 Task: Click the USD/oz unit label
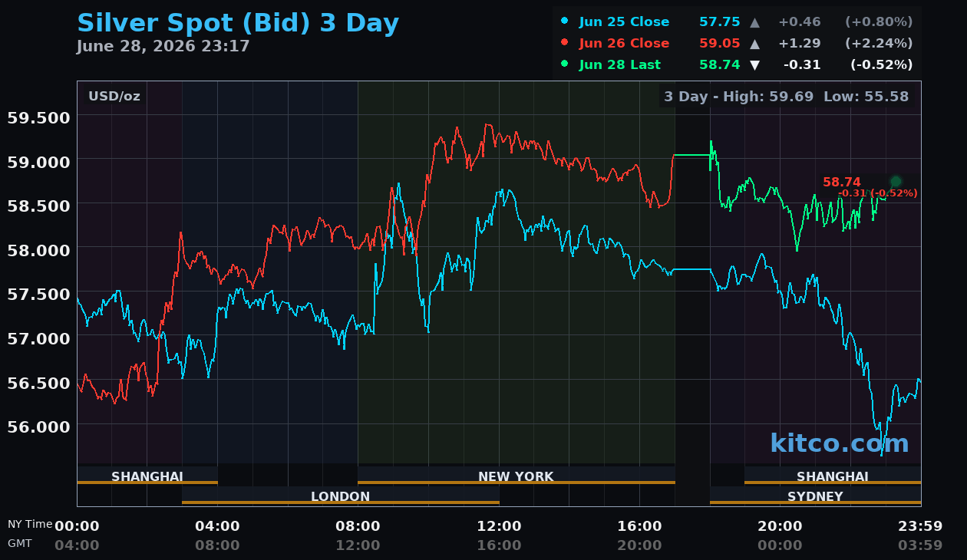click(x=114, y=97)
